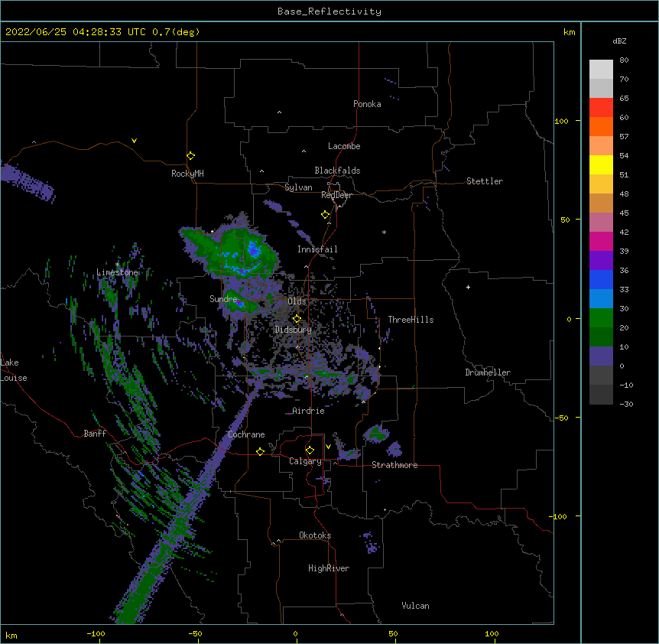
Task: Select the yellow V marker northeast of Calgary
Action: tap(328, 447)
